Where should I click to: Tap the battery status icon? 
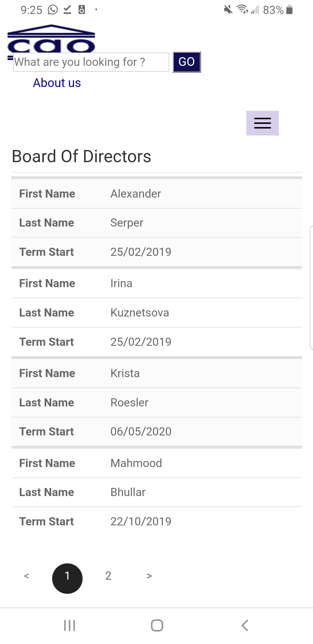point(289,10)
